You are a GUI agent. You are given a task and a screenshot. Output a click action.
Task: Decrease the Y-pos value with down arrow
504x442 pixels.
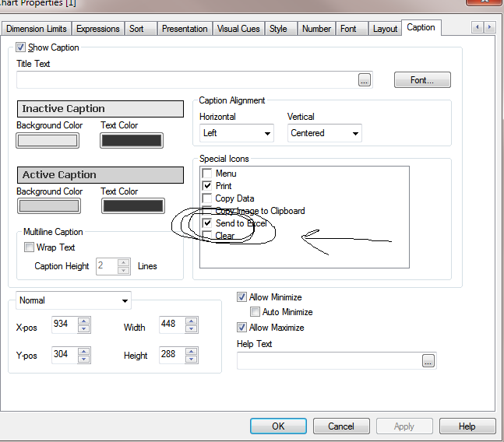click(x=84, y=359)
